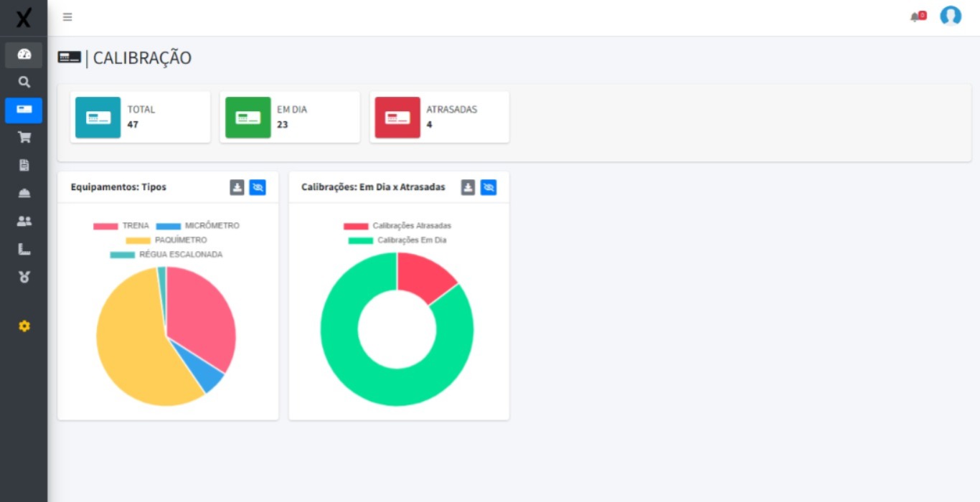Viewport: 980px width, 502px height.
Task: Toggle the Calibrações Atrasadas legend entry
Action: [x=397, y=226]
